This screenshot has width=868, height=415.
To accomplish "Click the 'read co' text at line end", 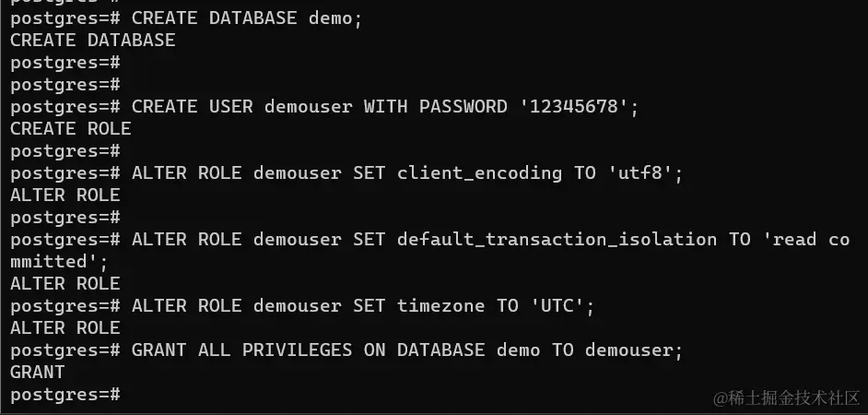I will point(806,240).
